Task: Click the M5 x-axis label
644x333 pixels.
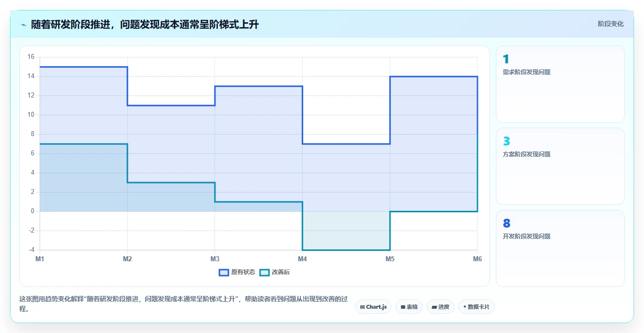Action: (390, 259)
